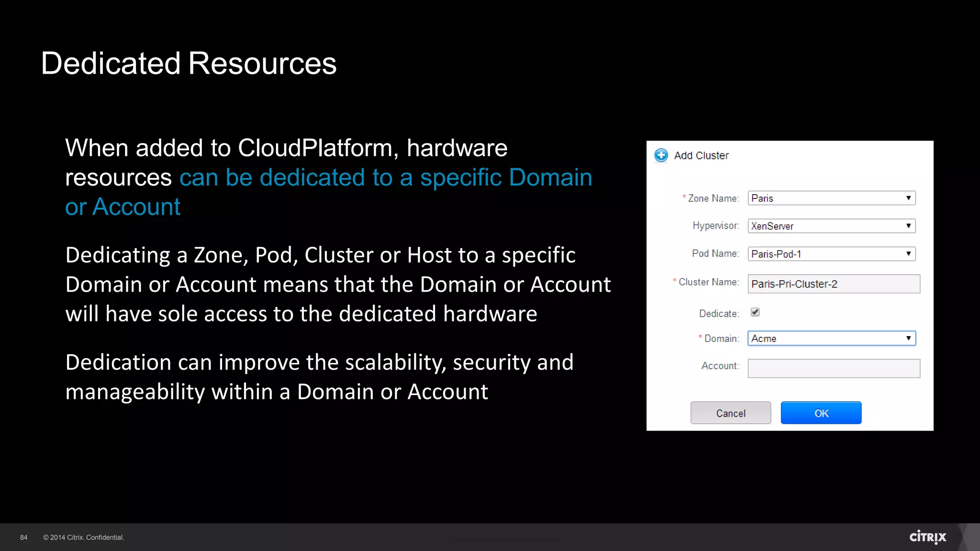Click the '* Cluster Name:' label
980x551 pixels.
pos(706,282)
